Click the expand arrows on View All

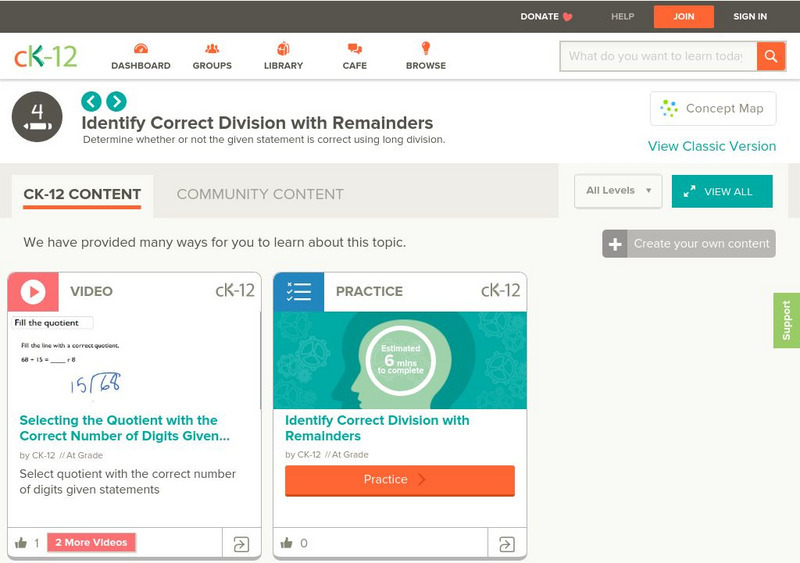689,191
